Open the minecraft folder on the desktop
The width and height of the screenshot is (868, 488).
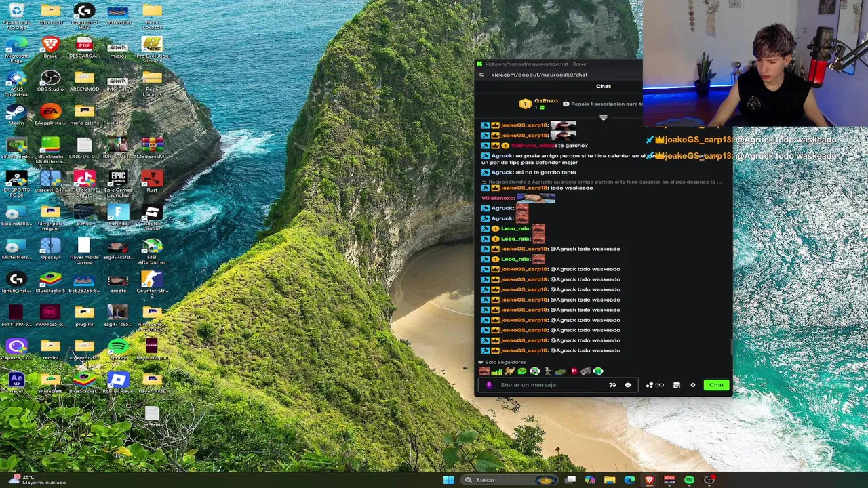tap(50, 382)
